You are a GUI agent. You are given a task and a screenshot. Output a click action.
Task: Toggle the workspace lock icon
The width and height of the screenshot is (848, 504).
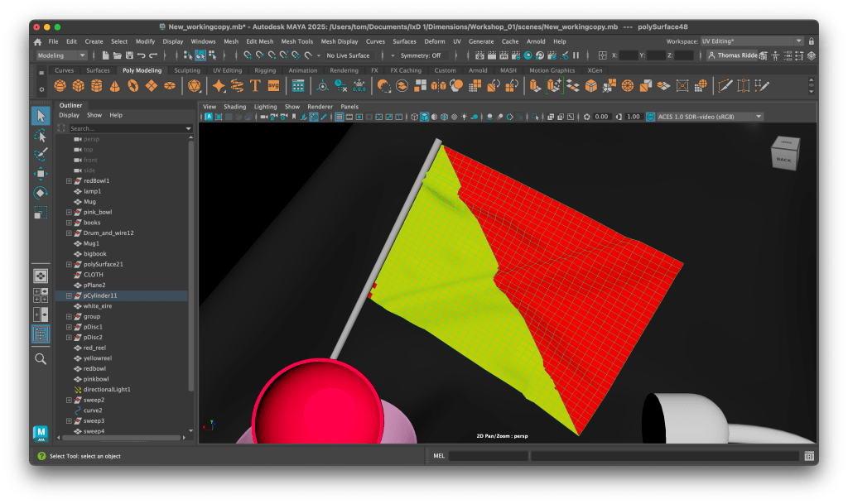pyautogui.click(x=811, y=41)
